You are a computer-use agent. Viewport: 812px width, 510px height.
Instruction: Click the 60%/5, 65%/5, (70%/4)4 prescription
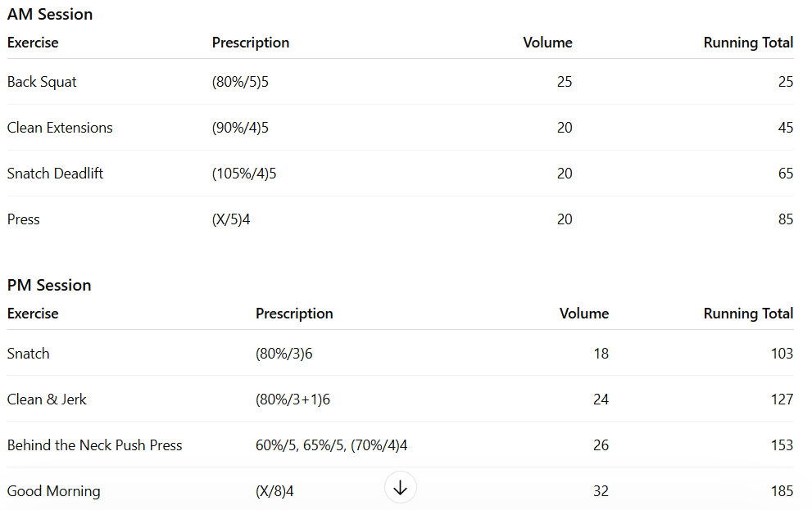(x=332, y=445)
